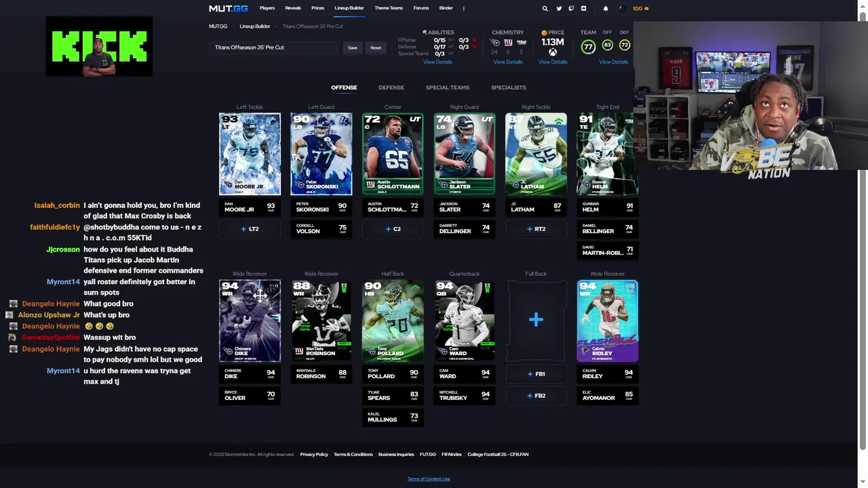Open the Terms of Content Use link
The height and width of the screenshot is (488, 868).
point(429,479)
